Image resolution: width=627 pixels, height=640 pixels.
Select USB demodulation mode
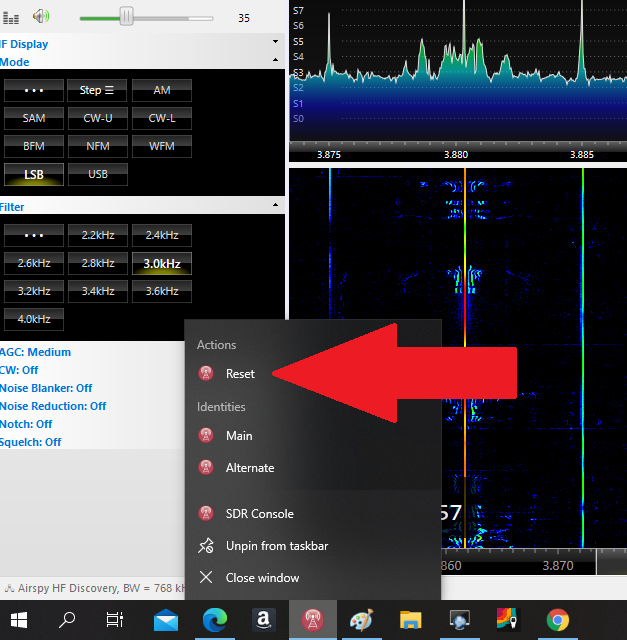tap(98, 174)
